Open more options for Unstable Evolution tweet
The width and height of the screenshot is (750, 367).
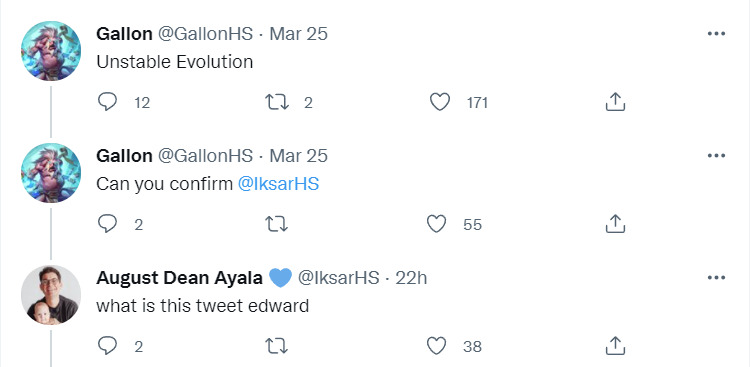(x=716, y=33)
